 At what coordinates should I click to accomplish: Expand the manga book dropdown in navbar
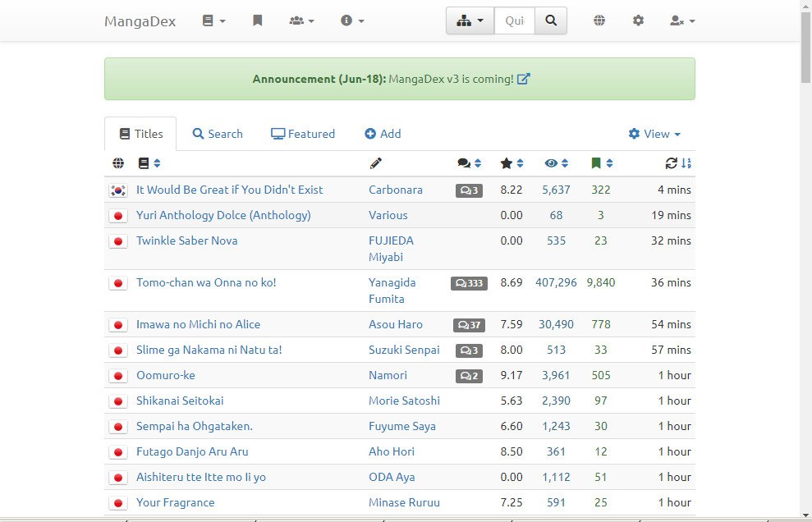tap(213, 21)
